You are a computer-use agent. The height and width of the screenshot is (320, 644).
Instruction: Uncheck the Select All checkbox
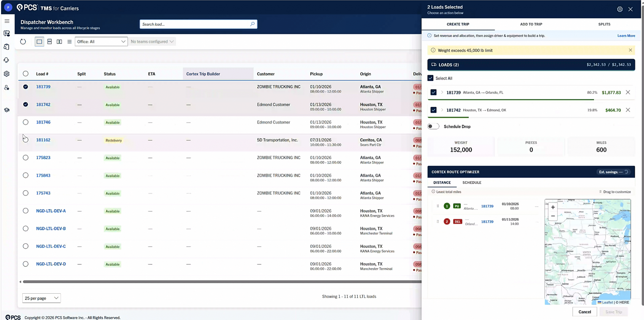click(x=430, y=78)
